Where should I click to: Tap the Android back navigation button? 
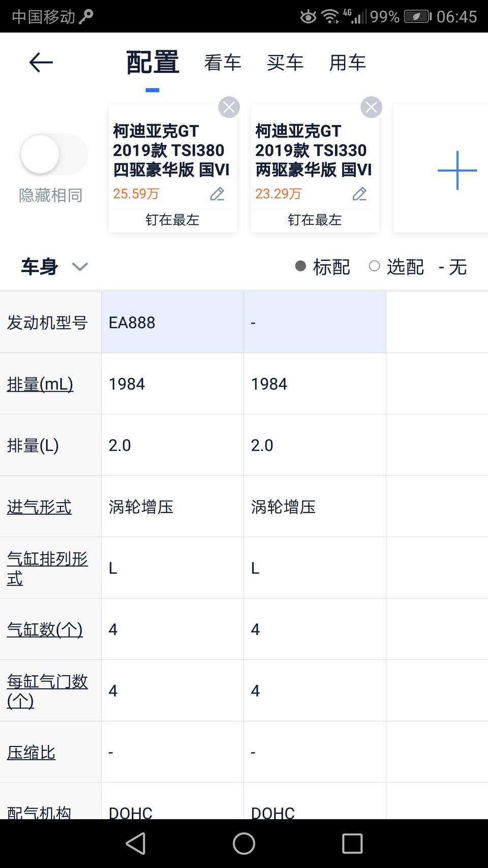[x=136, y=844]
